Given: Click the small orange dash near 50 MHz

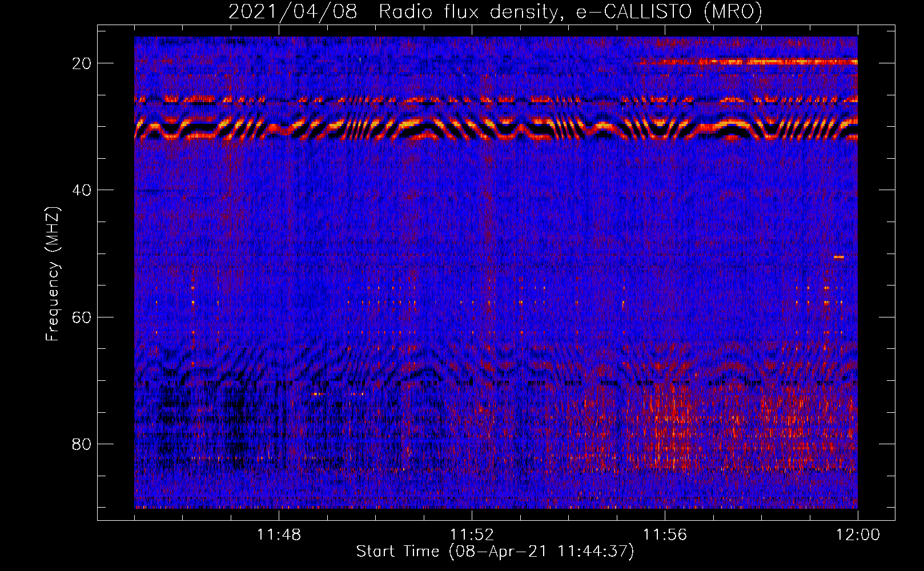Looking at the screenshot, I should pos(838,257).
